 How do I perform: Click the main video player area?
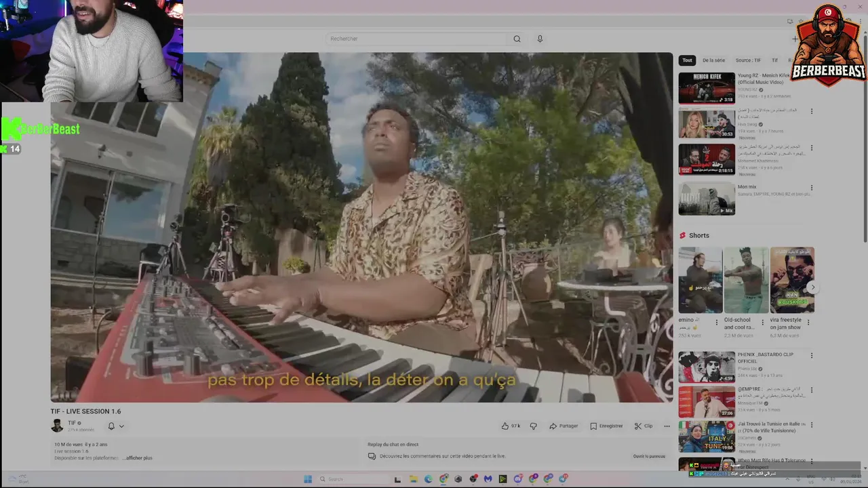[x=361, y=227]
